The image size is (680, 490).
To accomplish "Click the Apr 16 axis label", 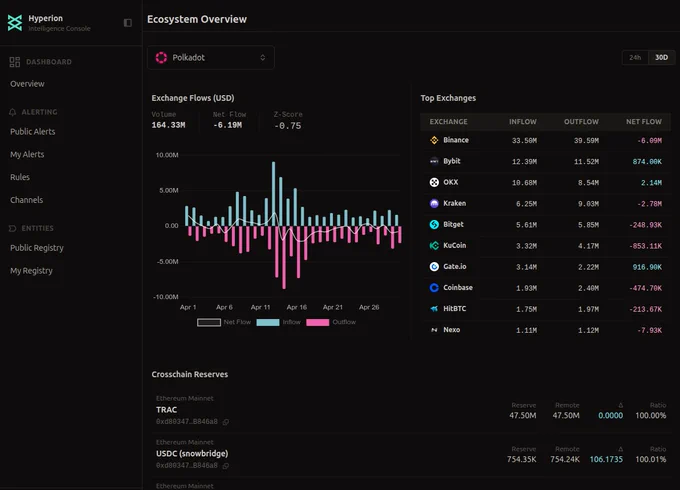I will (x=297, y=307).
